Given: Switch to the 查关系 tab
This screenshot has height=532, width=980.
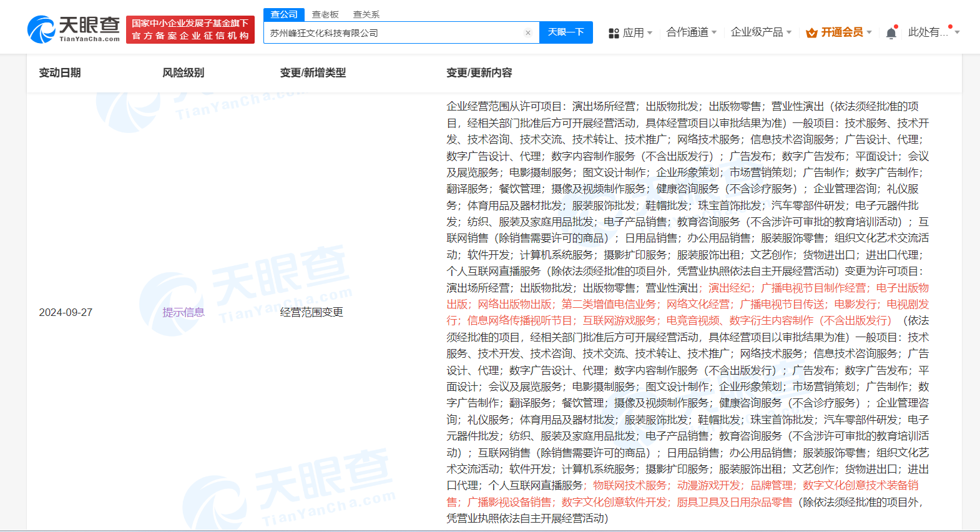Looking at the screenshot, I should [x=366, y=14].
